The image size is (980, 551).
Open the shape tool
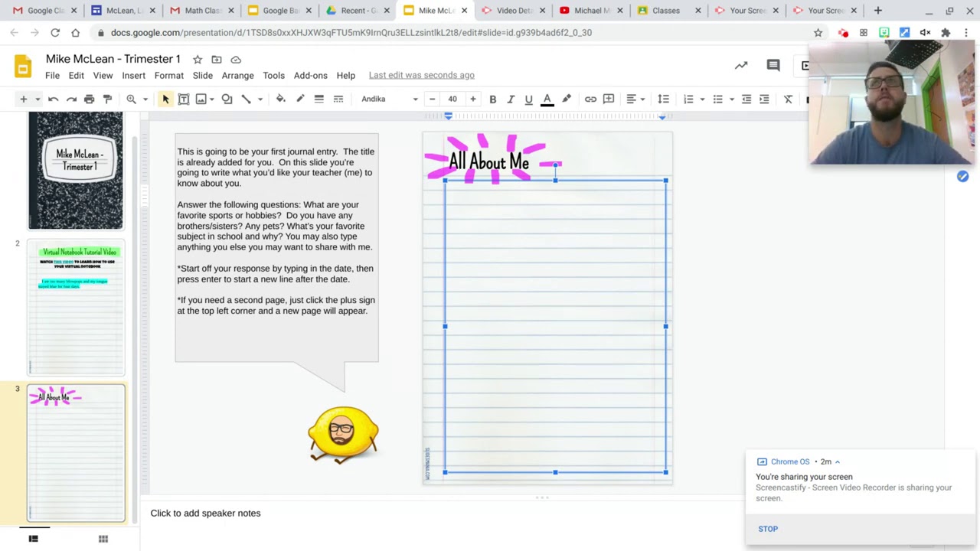tap(227, 99)
